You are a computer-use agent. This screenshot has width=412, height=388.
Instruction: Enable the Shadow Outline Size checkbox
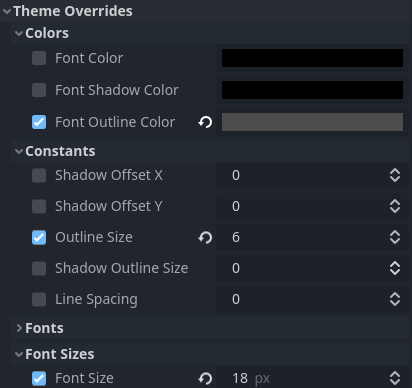[x=39, y=268]
